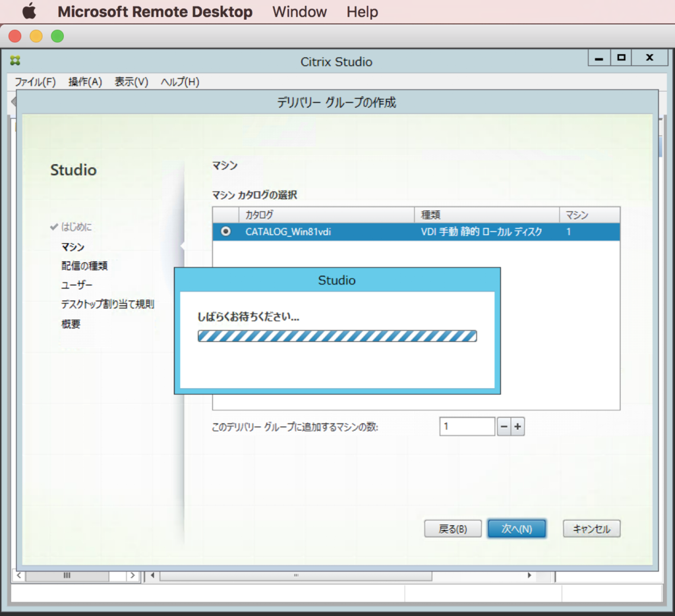This screenshot has height=616, width=675.
Task: Click the striped progress bar in the Studio dialog
Action: tap(337, 336)
